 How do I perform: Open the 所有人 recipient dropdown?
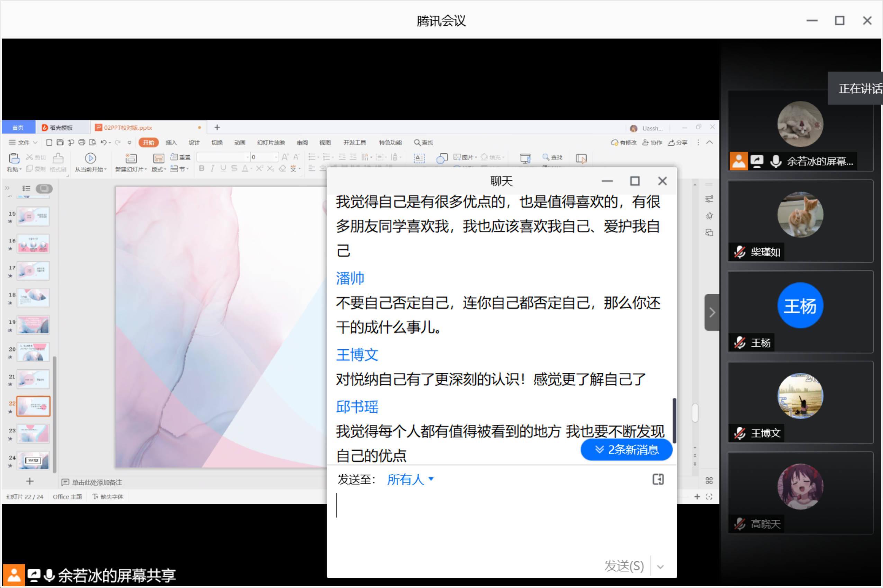point(410,479)
